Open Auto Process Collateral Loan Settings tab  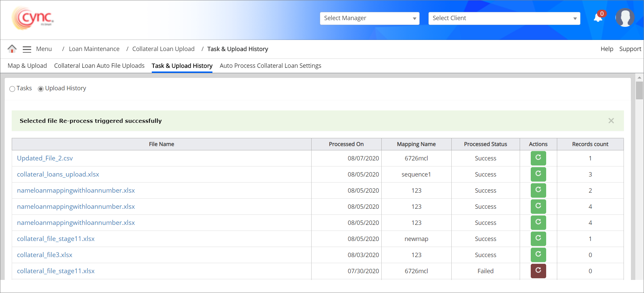pyautogui.click(x=270, y=66)
